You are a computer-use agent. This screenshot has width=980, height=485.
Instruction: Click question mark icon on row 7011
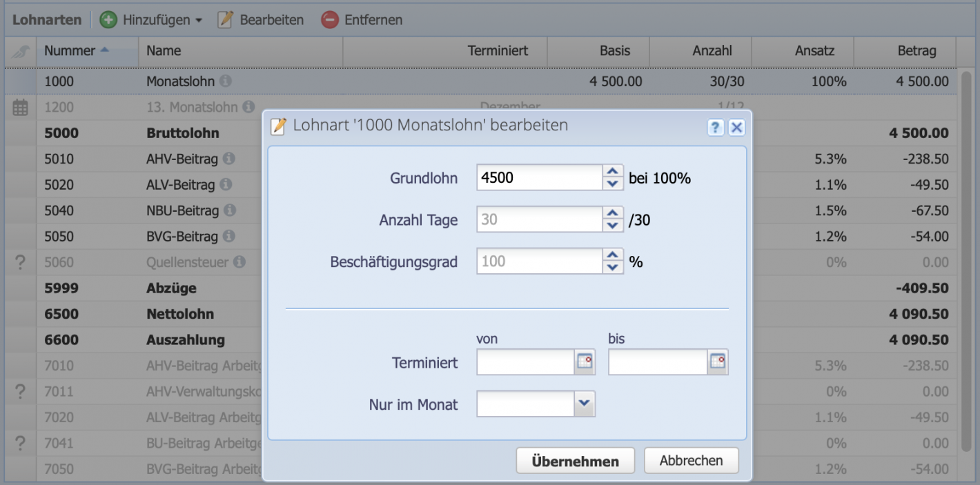pos(19,391)
